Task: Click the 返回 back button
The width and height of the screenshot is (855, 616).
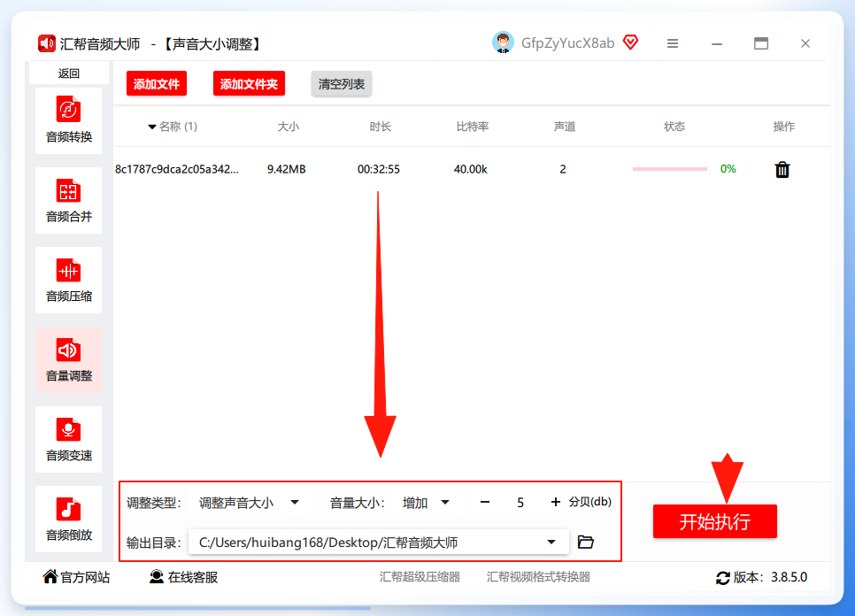Action: coord(69,73)
